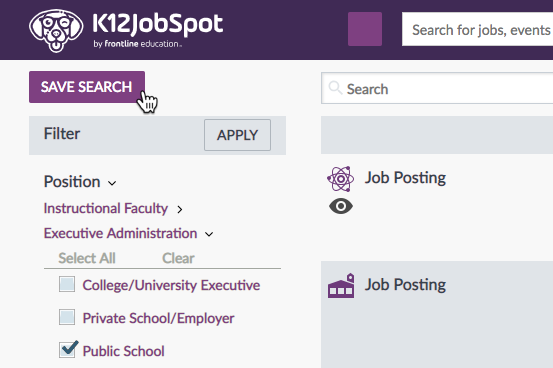The height and width of the screenshot is (368, 553).
Task: Check the Private School/Employer checkbox
Action: [x=67, y=317]
